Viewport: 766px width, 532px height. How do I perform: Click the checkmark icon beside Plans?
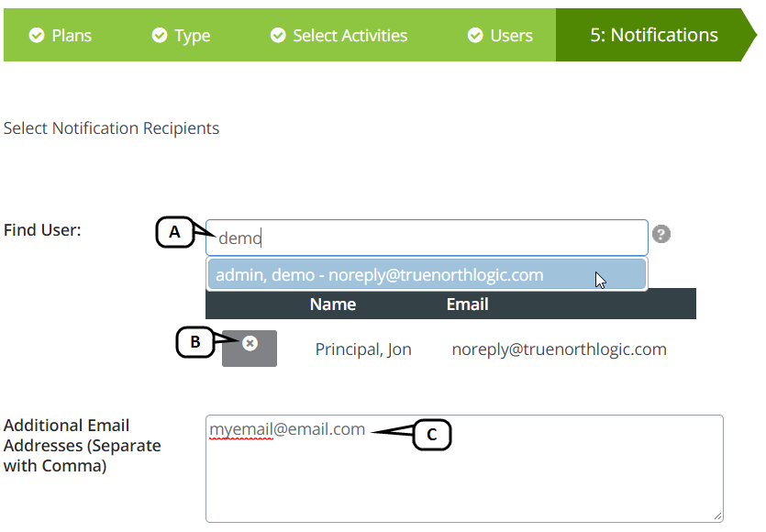coord(37,36)
